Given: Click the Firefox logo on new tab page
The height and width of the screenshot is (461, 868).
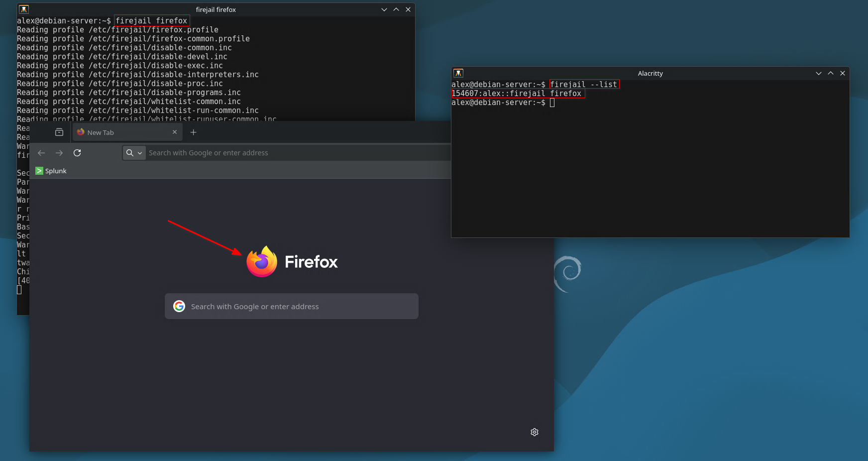Looking at the screenshot, I should point(262,261).
